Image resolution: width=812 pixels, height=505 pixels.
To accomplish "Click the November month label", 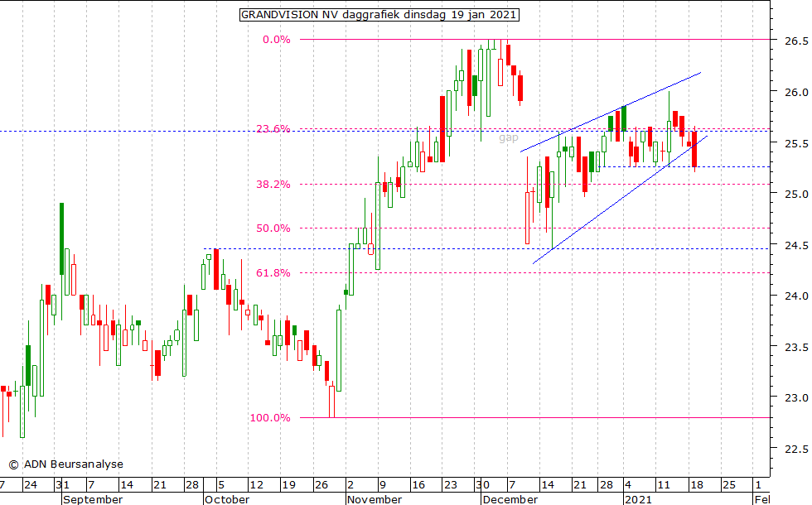I will pos(375,499).
